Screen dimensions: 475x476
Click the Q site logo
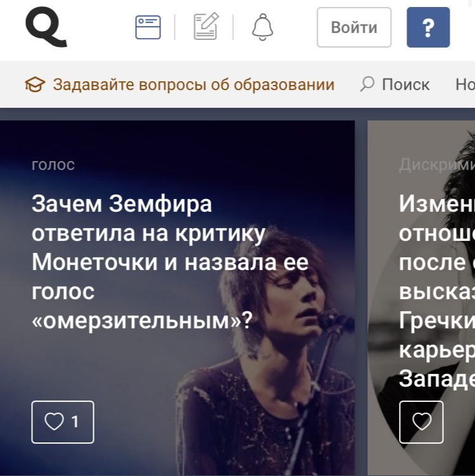46,27
